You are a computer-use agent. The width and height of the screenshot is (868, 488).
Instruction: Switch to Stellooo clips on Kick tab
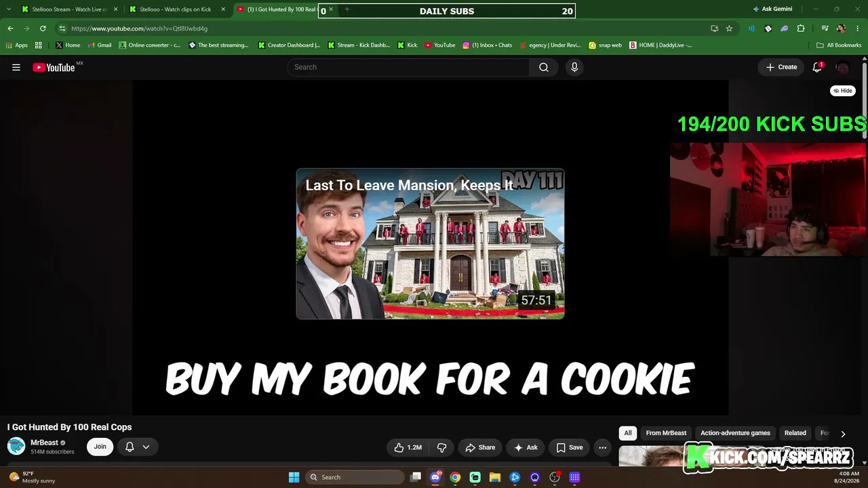(177, 9)
